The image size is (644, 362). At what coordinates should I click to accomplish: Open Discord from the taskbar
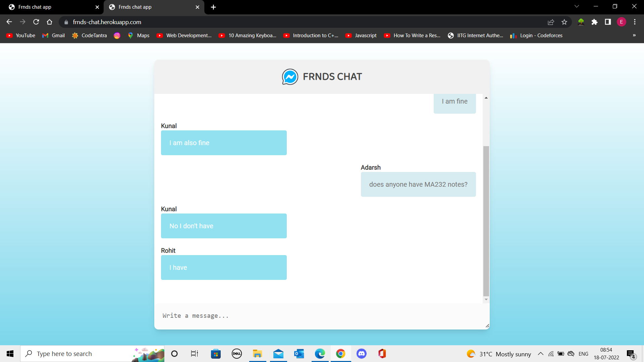point(362,354)
